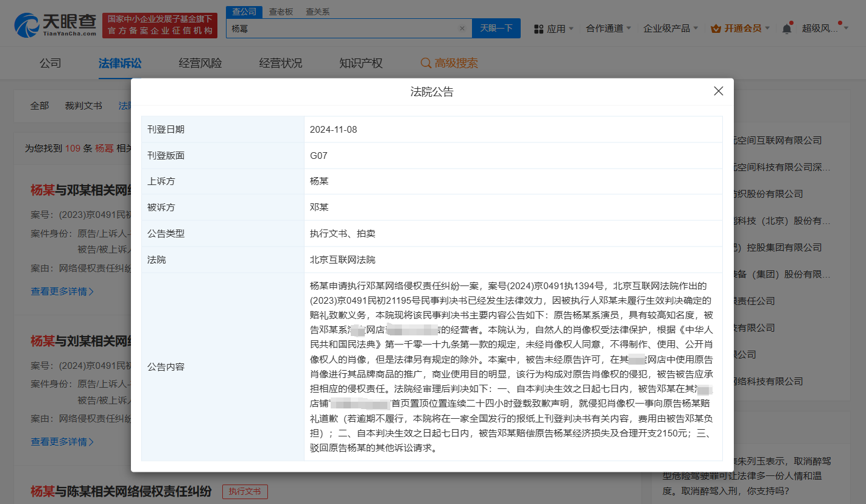Switch to the 查老板 search tab
The height and width of the screenshot is (504, 866).
click(281, 12)
